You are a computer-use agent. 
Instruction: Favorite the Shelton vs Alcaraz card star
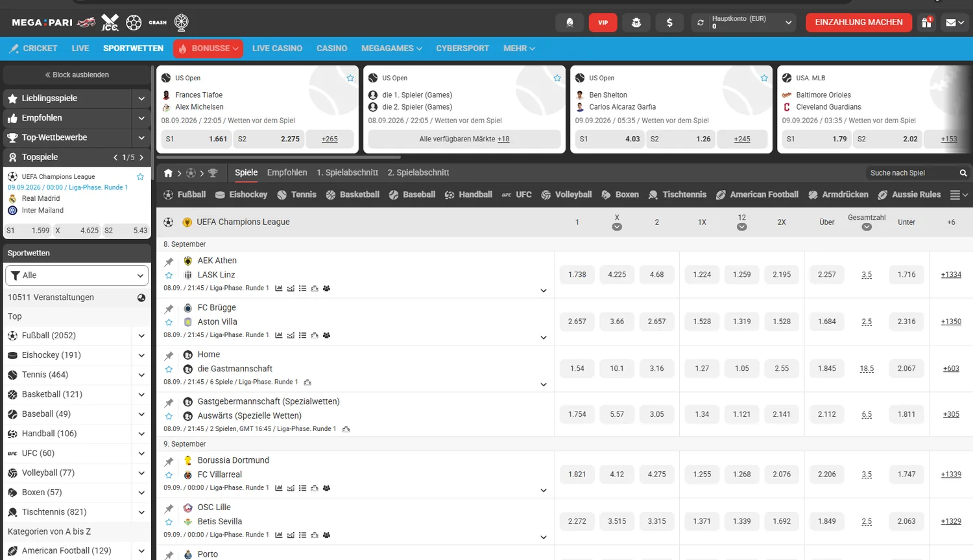764,78
